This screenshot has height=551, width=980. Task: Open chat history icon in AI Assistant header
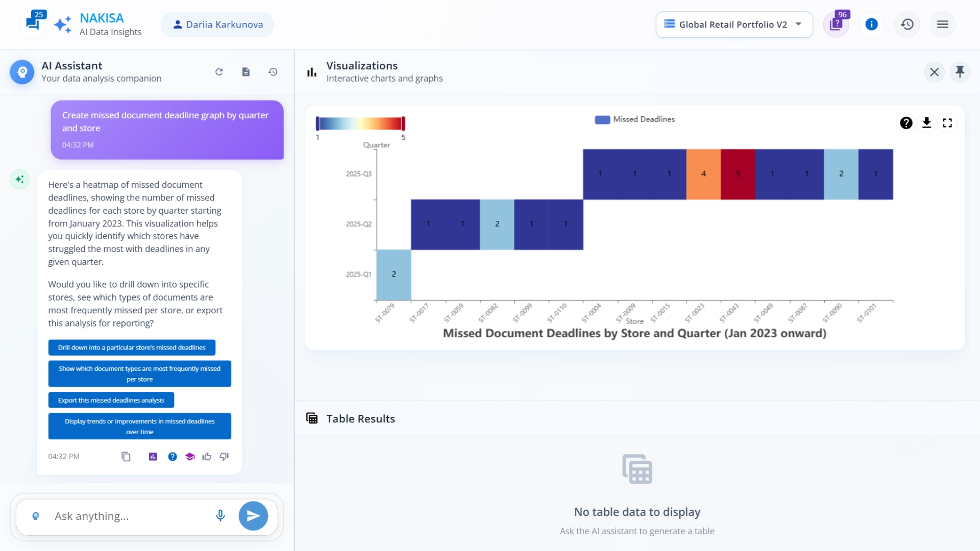273,72
